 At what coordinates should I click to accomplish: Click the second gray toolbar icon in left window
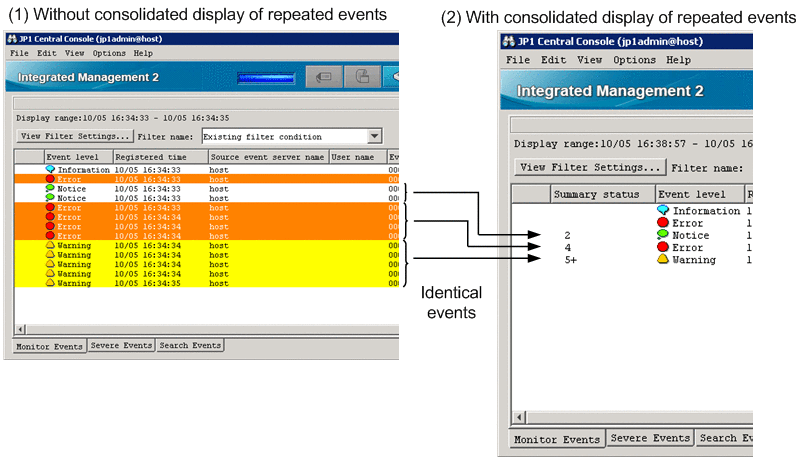(x=362, y=77)
